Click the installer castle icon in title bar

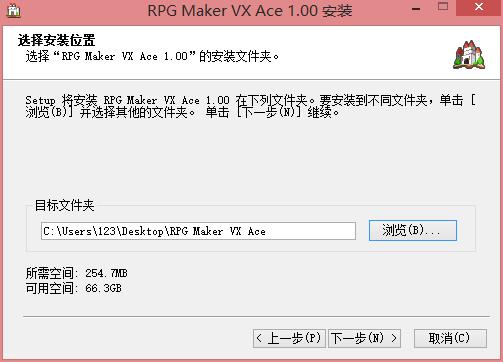pos(13,10)
